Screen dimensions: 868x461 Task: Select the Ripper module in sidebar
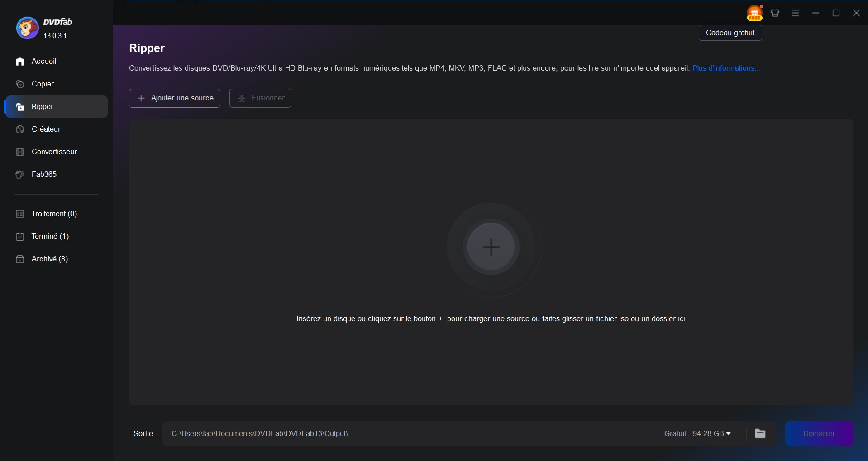tap(56, 107)
